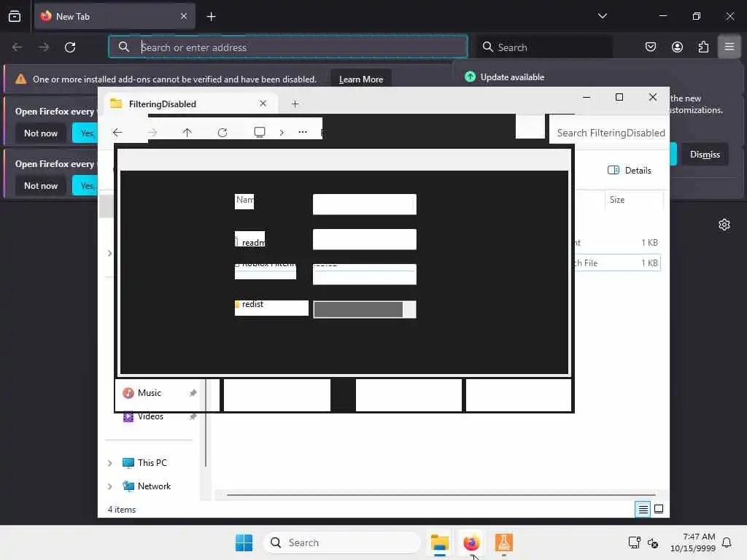Focus the Search or enter address bar
Image resolution: width=747 pixels, height=560 pixels.
[x=288, y=47]
